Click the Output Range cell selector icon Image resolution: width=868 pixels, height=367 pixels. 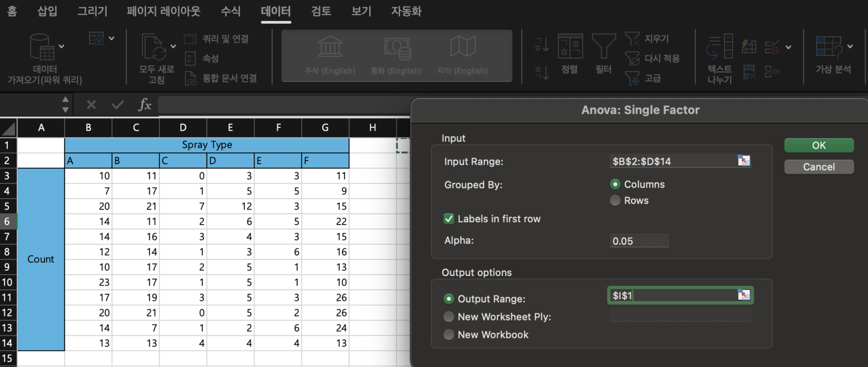pos(743,295)
